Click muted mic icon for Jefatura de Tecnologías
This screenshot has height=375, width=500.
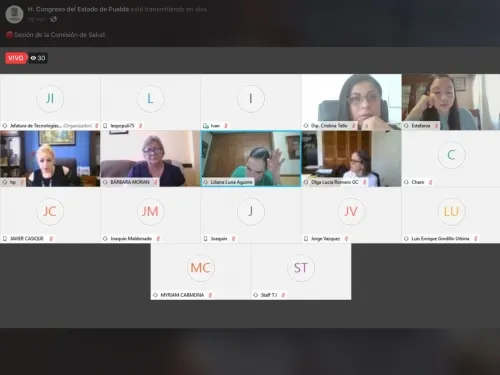click(x=97, y=126)
